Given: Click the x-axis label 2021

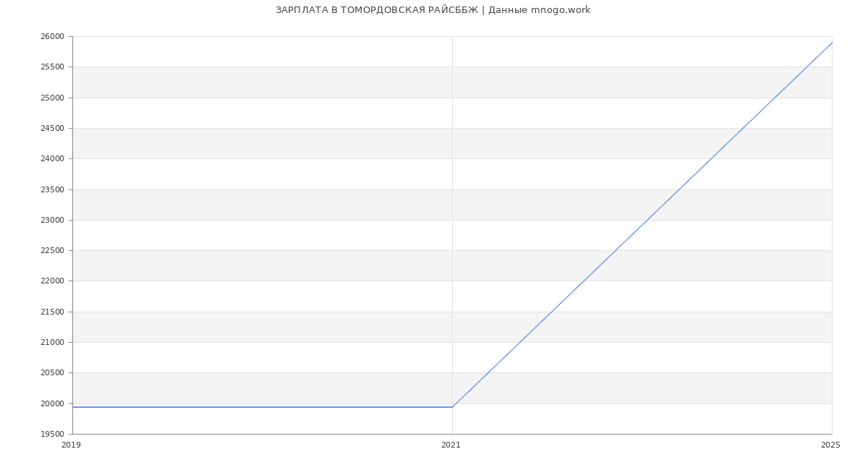Looking at the screenshot, I should click(x=451, y=445).
